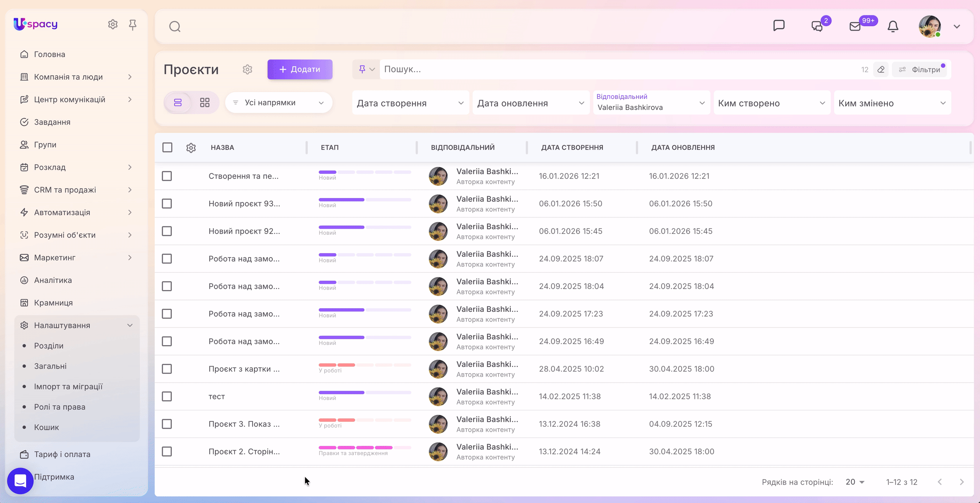Tick checkbox for 'Проєкт 3. Показ ...'
This screenshot has width=980, height=503.
167,424
